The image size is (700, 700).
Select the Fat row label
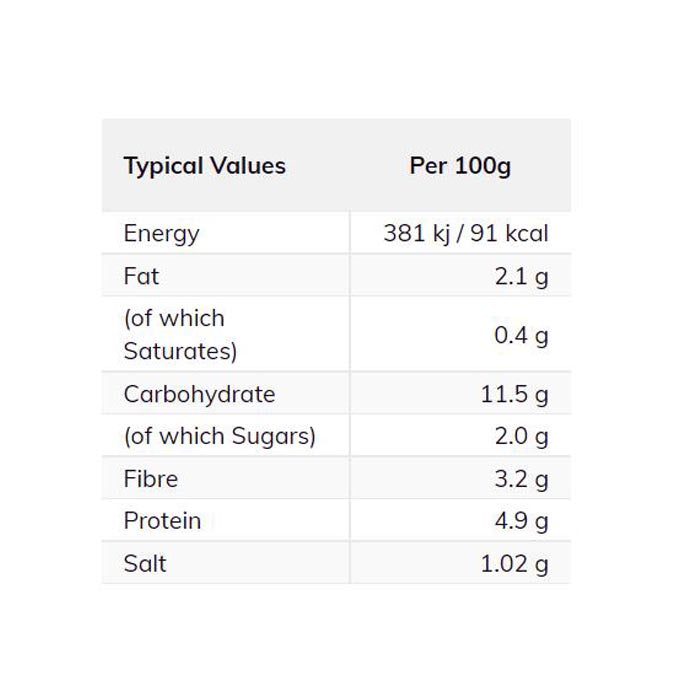click(x=141, y=276)
